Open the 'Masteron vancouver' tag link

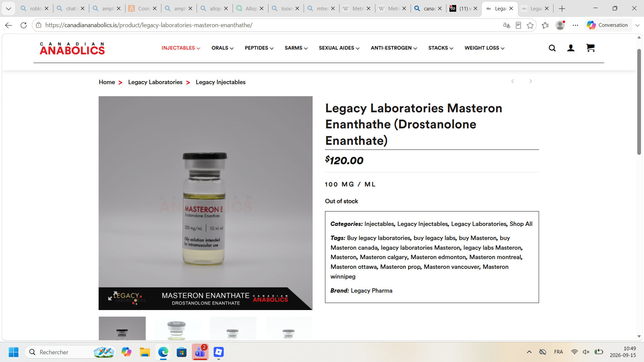click(451, 267)
